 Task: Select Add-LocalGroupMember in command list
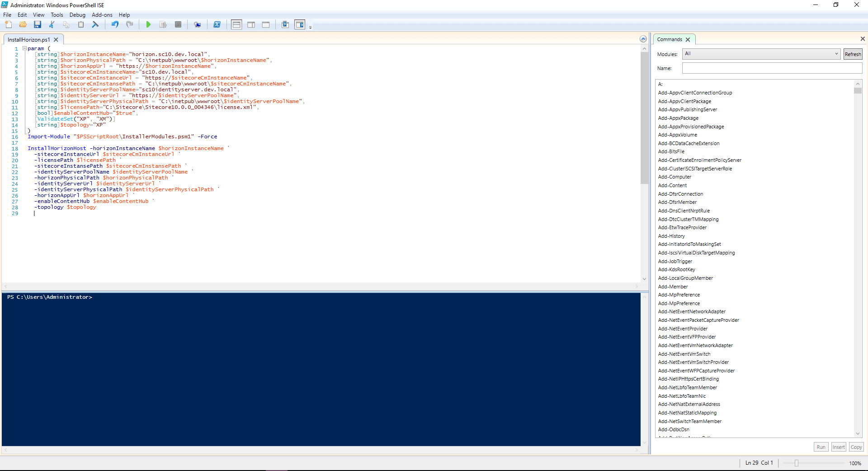pyautogui.click(x=685, y=278)
